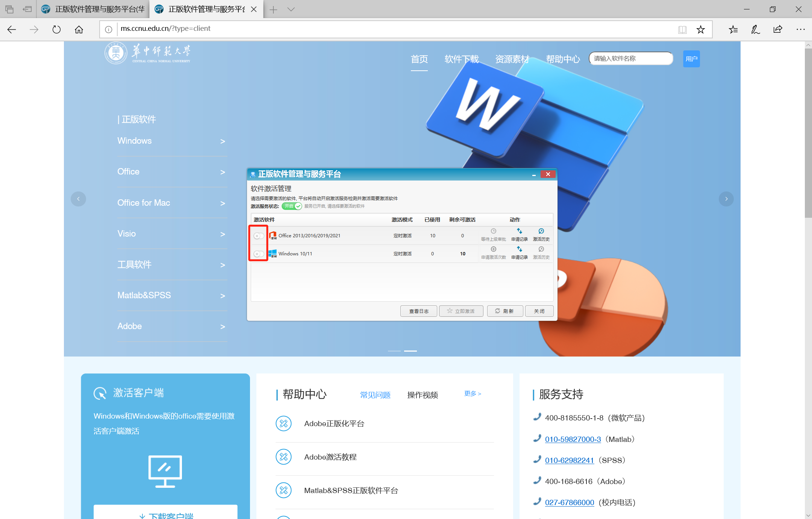Click the 027-67866000 phone link
Screen dimensions: 812x519
tap(570, 502)
